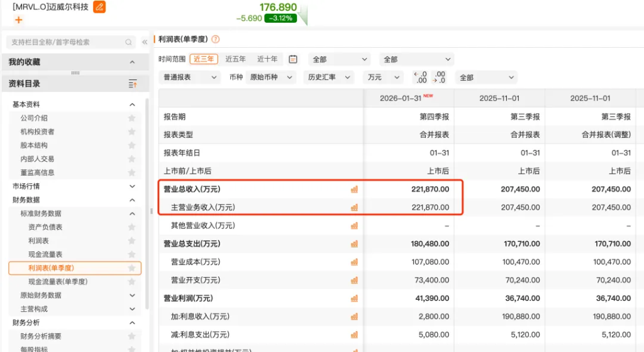Select the 近五年 time range tab
This screenshot has height=352, width=644.
click(235, 59)
